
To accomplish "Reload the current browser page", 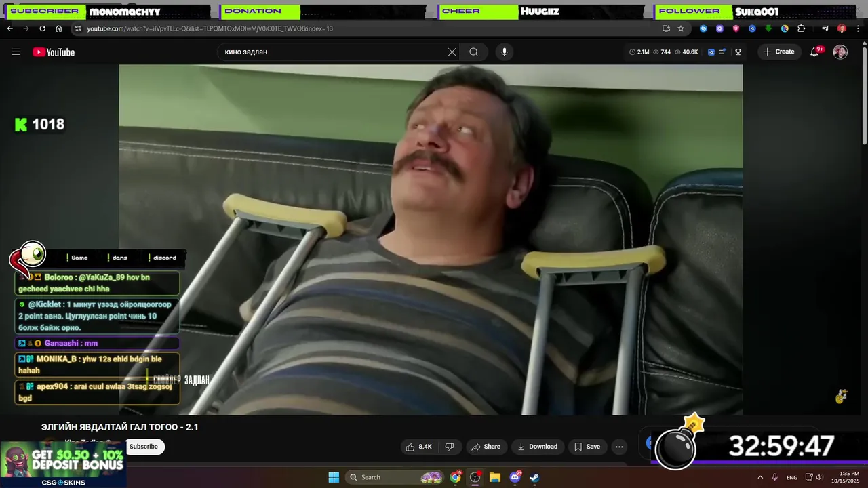I will click(42, 28).
